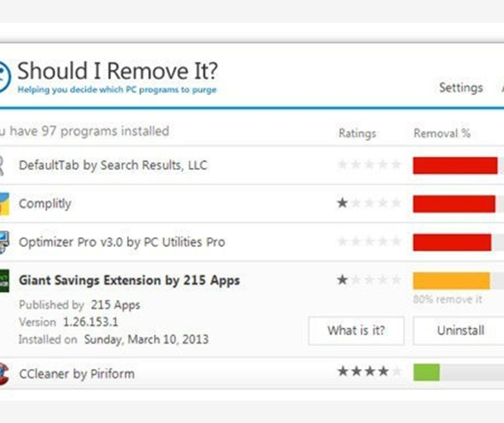Click the Complitly program icon

[x=4, y=203]
